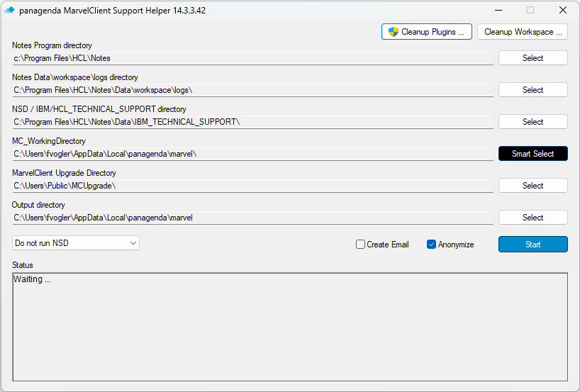Click the Notes Program directory path field
The image size is (580, 392).
[x=253, y=58]
